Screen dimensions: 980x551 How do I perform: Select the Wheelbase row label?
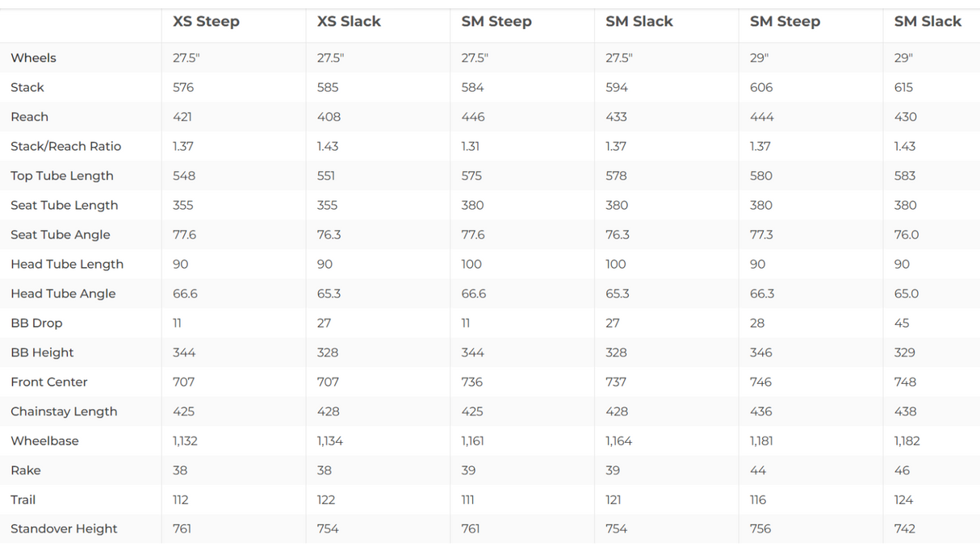point(44,440)
